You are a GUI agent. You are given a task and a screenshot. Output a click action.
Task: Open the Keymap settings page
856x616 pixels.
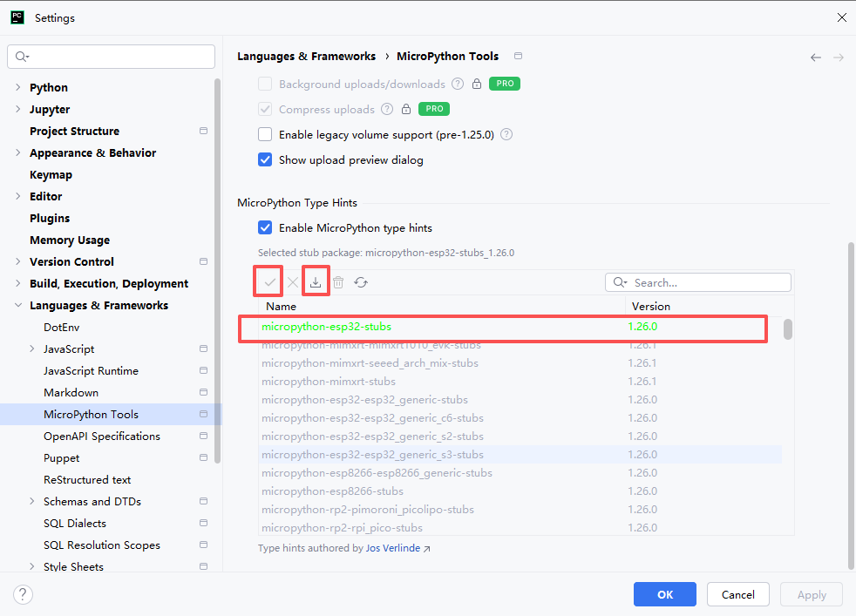[x=51, y=174]
